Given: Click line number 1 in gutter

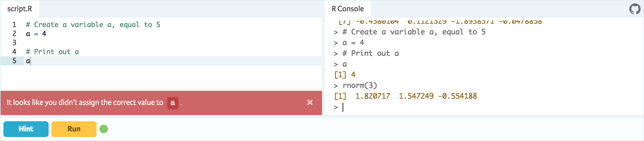Looking at the screenshot, I should point(14,25).
